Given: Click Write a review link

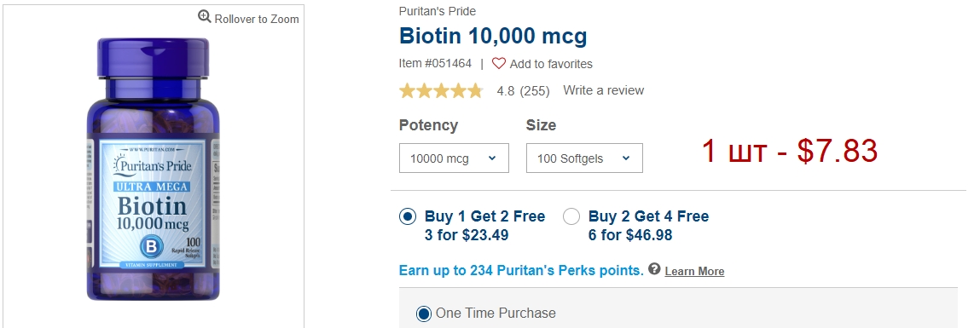Looking at the screenshot, I should (x=603, y=90).
